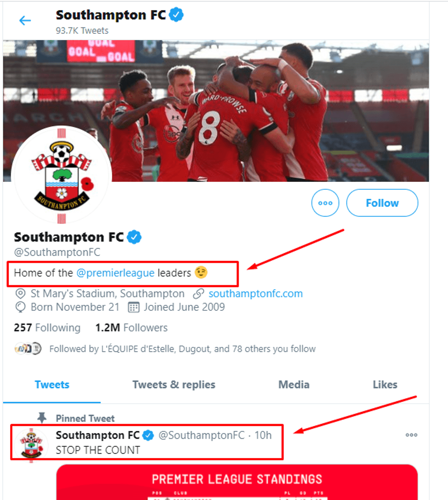Screen dimensions: 448x500
Task: Open the Premier League Standings image
Action: [237, 482]
